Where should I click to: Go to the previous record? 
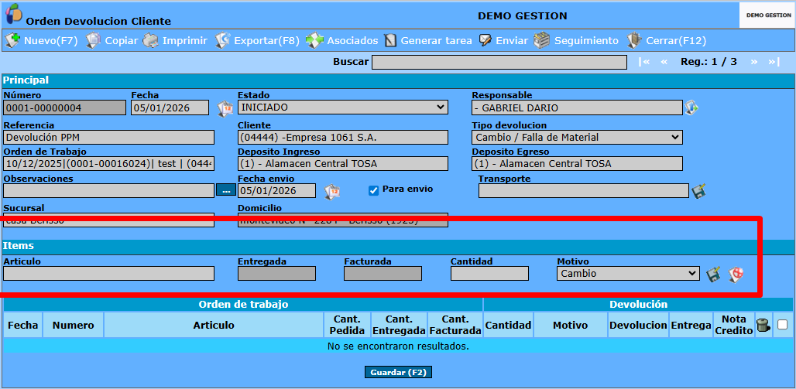664,62
